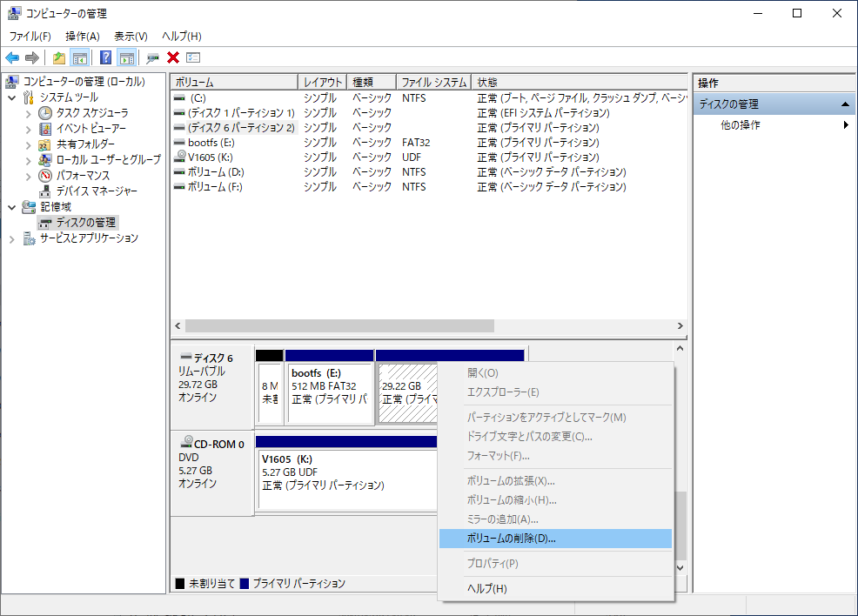Screen dimensions: 858x616
Task: Expand the Services and Applications node
Action: 12,239
